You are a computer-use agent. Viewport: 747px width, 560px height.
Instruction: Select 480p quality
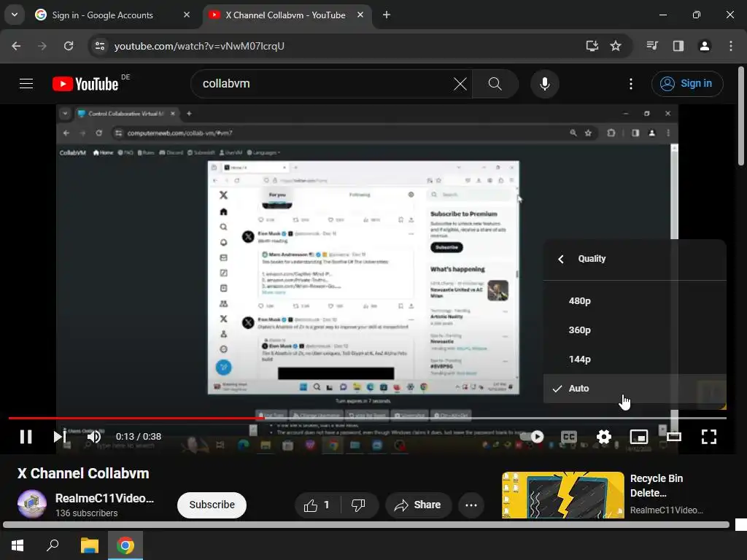(x=635, y=301)
